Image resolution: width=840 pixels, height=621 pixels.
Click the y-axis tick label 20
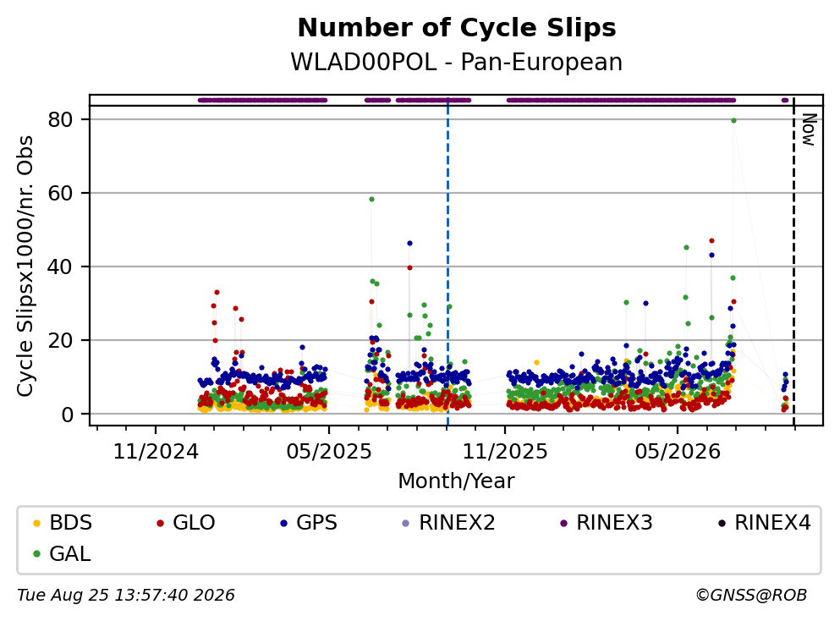(x=60, y=340)
